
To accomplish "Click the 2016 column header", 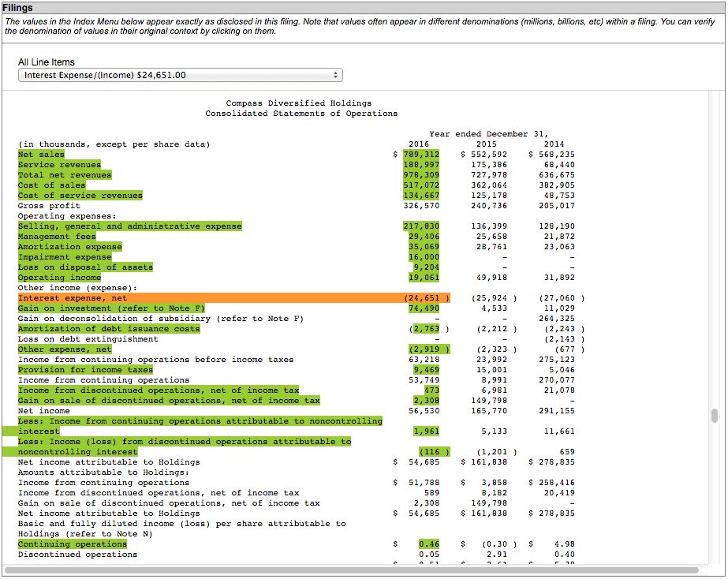I will pos(419,144).
